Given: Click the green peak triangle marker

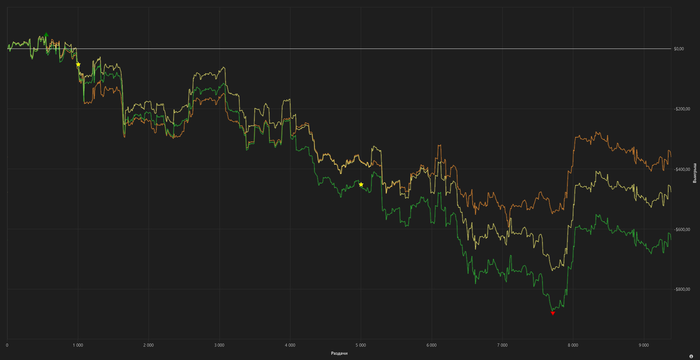Looking at the screenshot, I should pyautogui.click(x=46, y=34).
